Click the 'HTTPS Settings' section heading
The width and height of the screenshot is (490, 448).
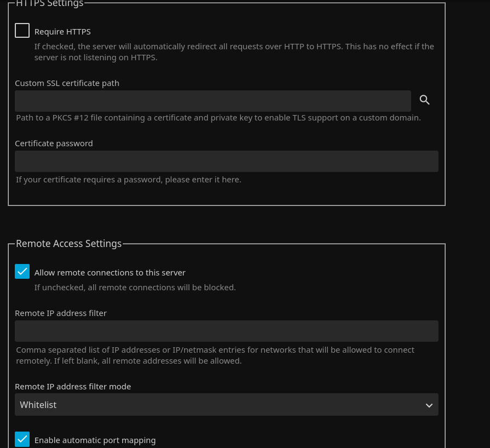click(x=49, y=4)
